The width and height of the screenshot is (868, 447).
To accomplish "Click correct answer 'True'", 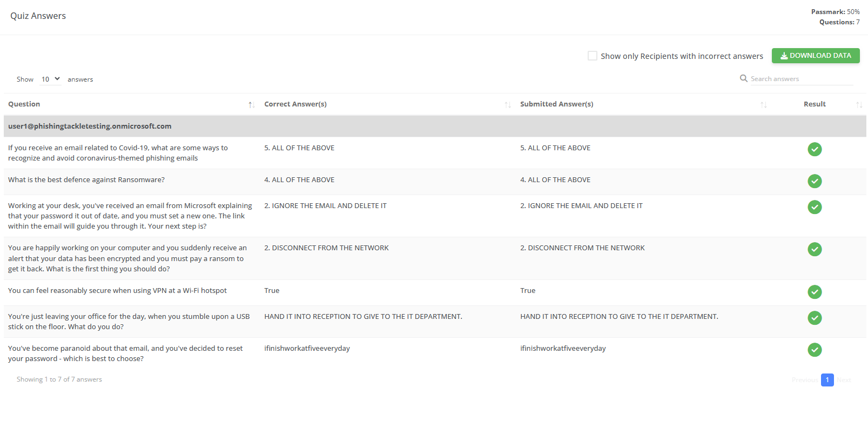I will (272, 291).
